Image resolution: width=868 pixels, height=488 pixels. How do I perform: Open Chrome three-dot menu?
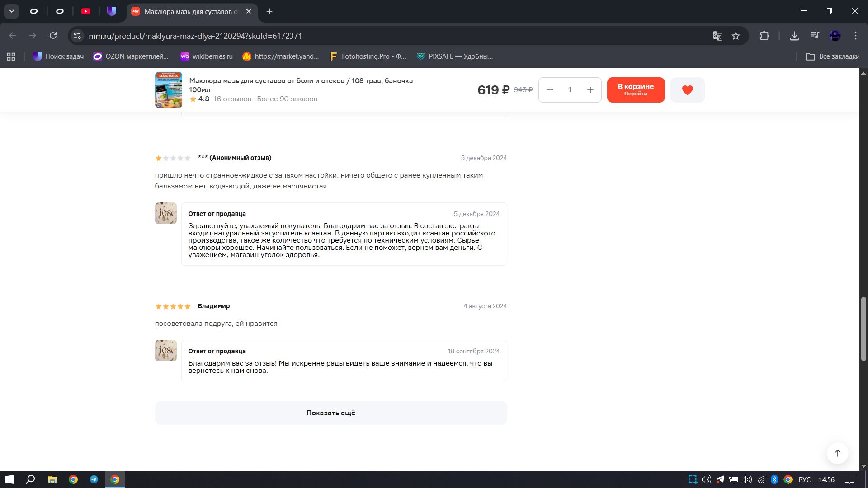pos(855,36)
